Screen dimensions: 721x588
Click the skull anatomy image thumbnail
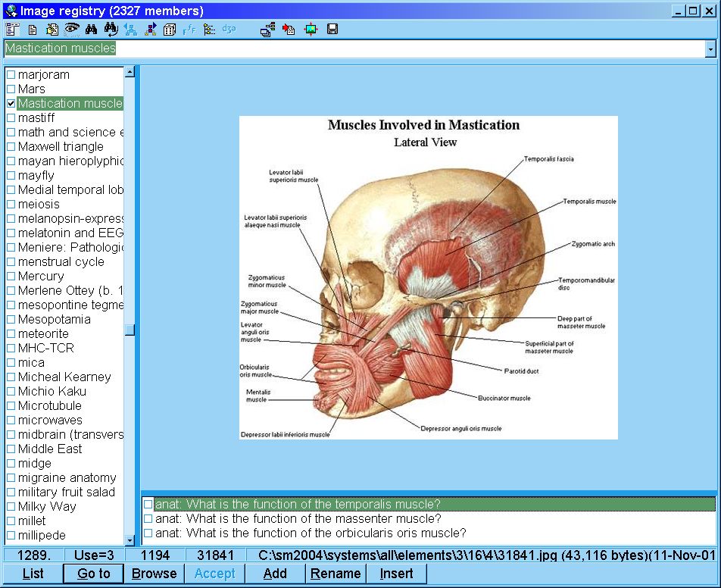coord(428,277)
